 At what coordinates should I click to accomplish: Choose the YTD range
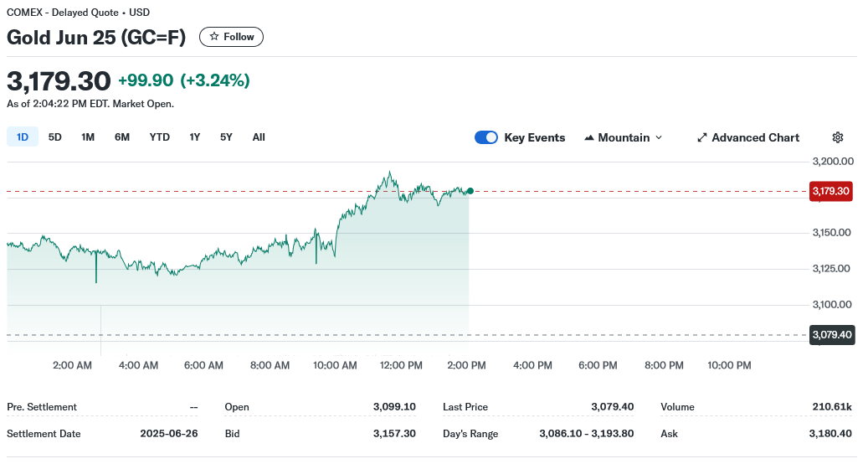pos(159,137)
